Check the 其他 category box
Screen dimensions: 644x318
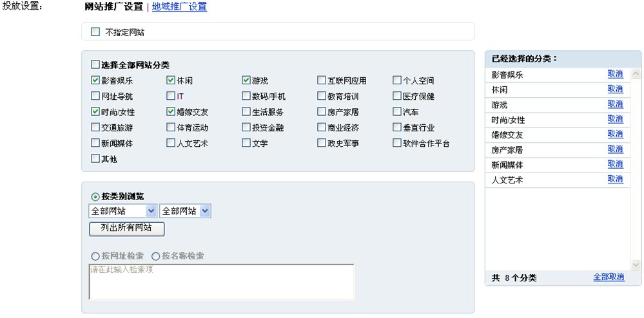[x=95, y=158]
